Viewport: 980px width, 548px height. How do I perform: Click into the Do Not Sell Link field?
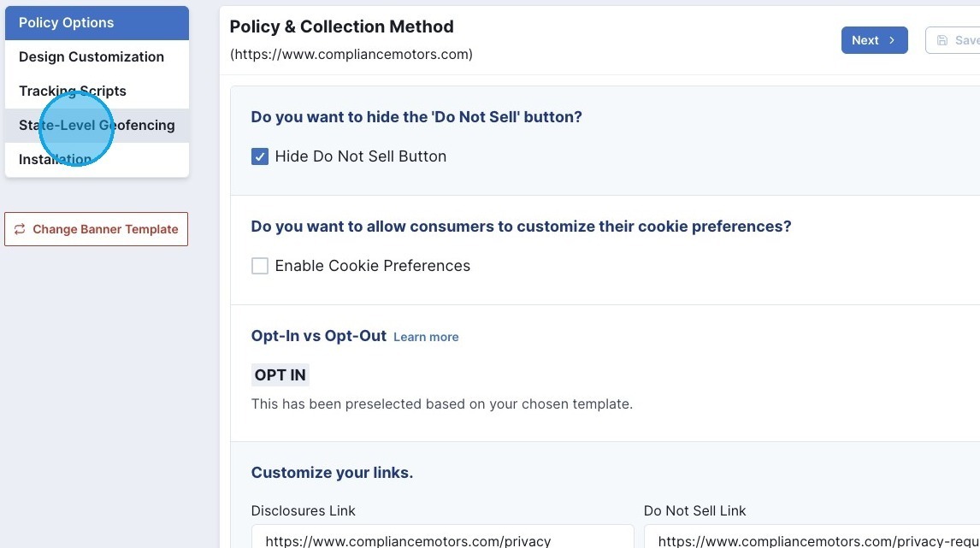(812, 540)
